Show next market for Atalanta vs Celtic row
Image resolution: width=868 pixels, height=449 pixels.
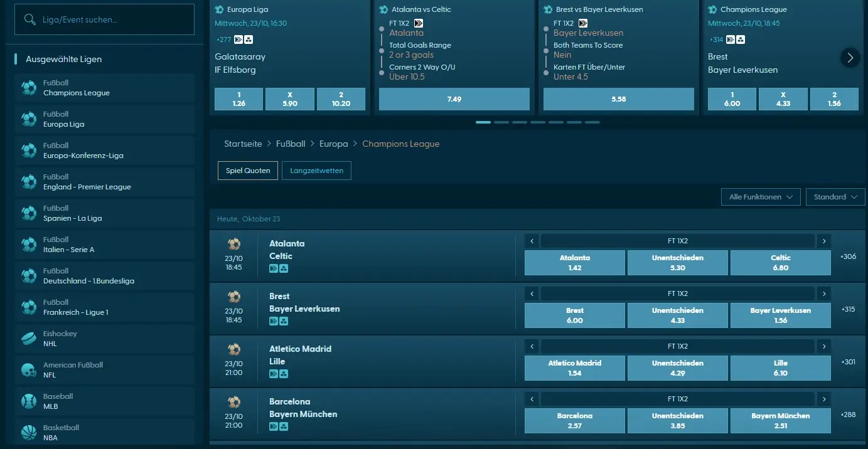pyautogui.click(x=824, y=241)
